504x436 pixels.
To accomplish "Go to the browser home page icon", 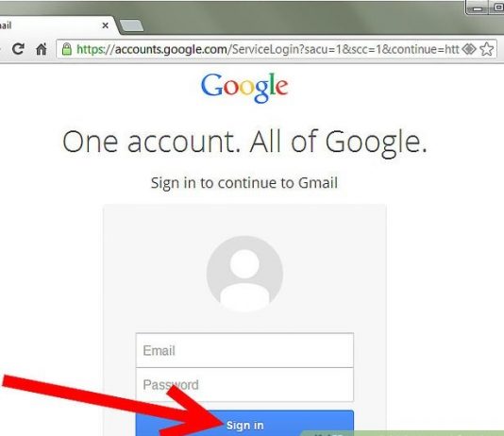I will (42, 49).
